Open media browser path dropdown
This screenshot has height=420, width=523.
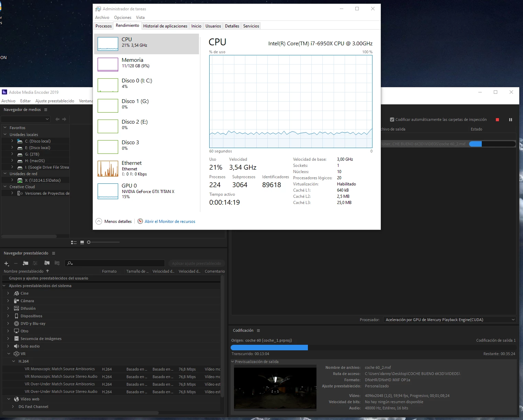[x=26, y=119]
